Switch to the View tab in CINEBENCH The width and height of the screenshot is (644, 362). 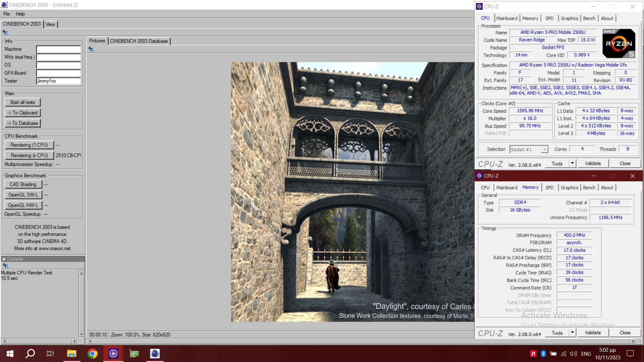(50, 24)
